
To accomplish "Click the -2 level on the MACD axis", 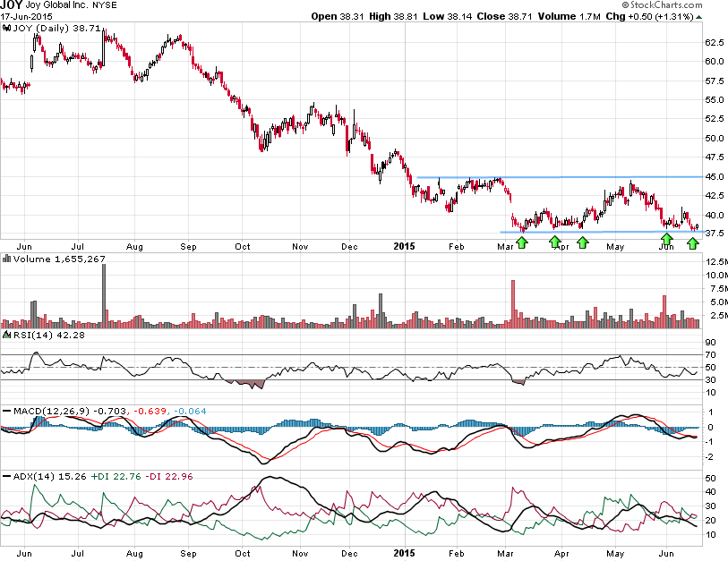I will [709, 457].
